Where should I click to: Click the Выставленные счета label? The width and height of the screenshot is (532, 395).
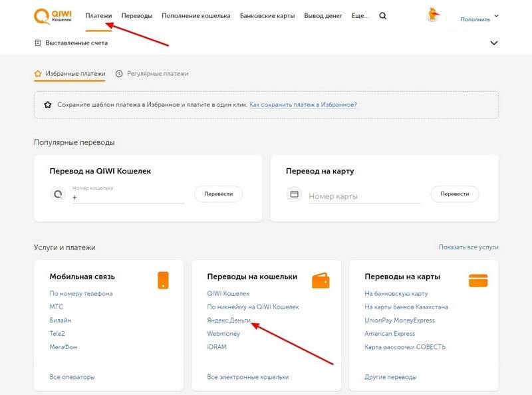[76, 43]
